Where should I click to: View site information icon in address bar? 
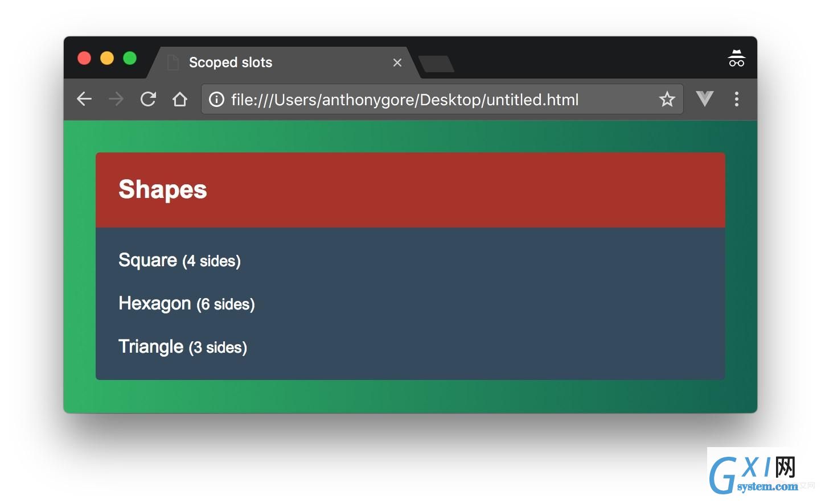[216, 100]
